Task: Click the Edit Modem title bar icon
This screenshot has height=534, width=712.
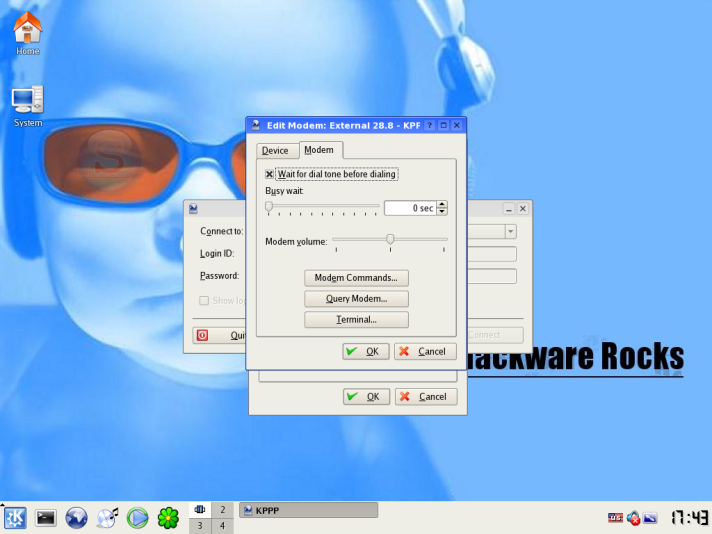Action: click(x=256, y=125)
